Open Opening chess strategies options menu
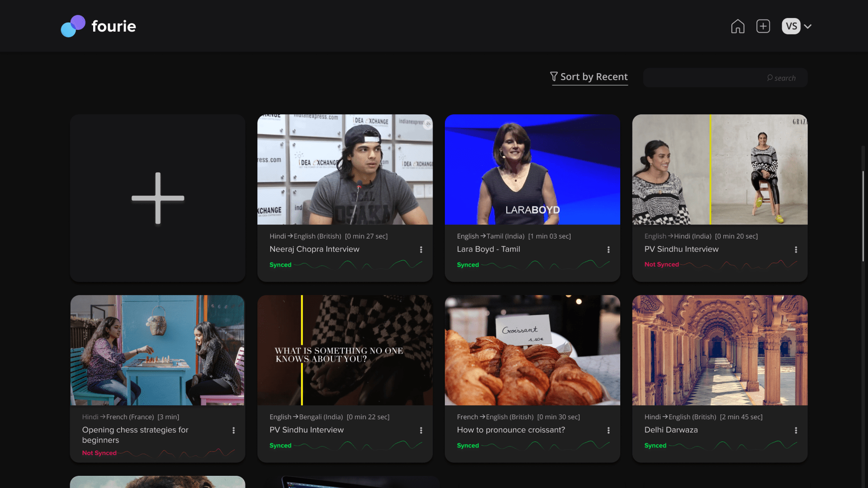 (233, 430)
